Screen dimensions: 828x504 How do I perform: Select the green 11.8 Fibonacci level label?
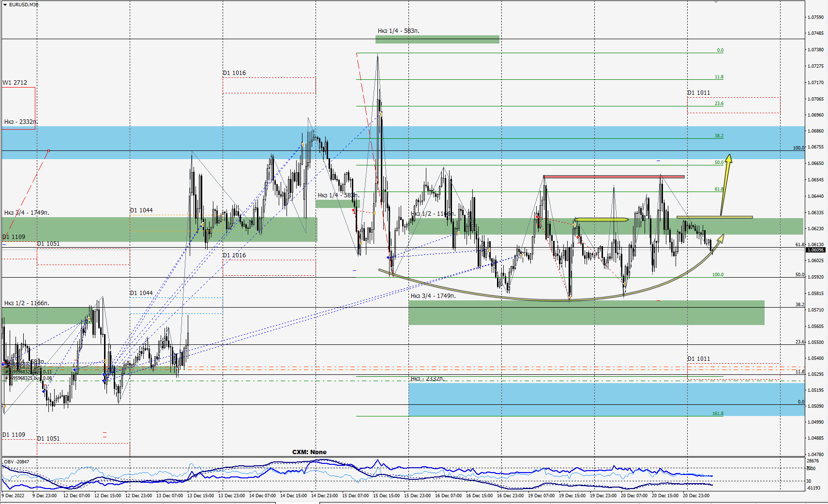[x=719, y=77]
